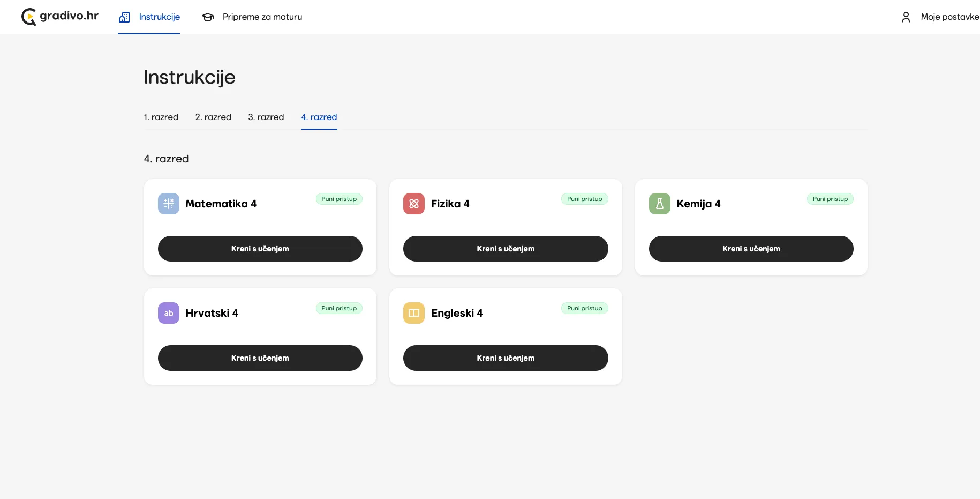The image size is (980, 499).
Task: Click the Instrukcije building icon
Action: (124, 17)
